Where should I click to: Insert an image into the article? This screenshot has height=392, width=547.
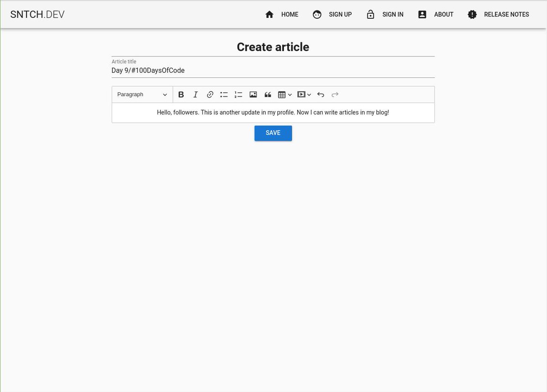253,95
